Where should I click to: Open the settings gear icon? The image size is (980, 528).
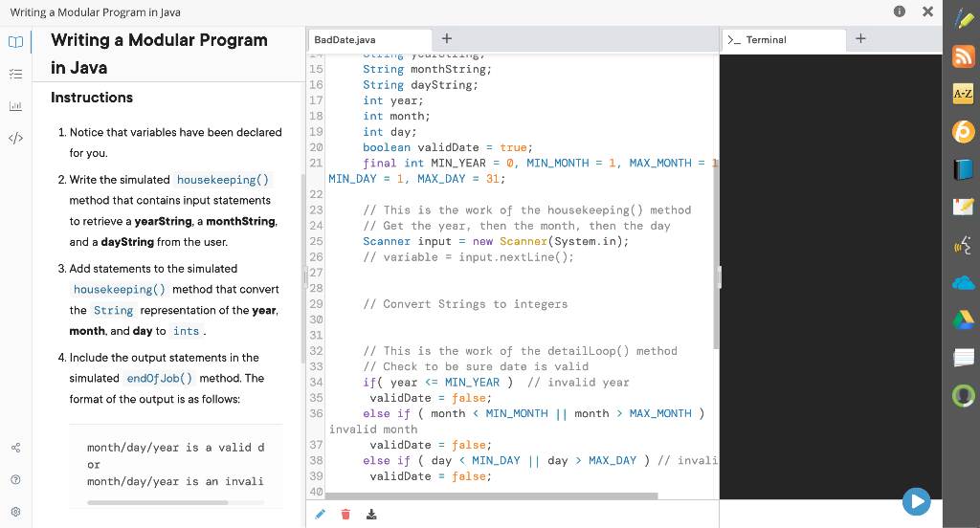coord(15,511)
